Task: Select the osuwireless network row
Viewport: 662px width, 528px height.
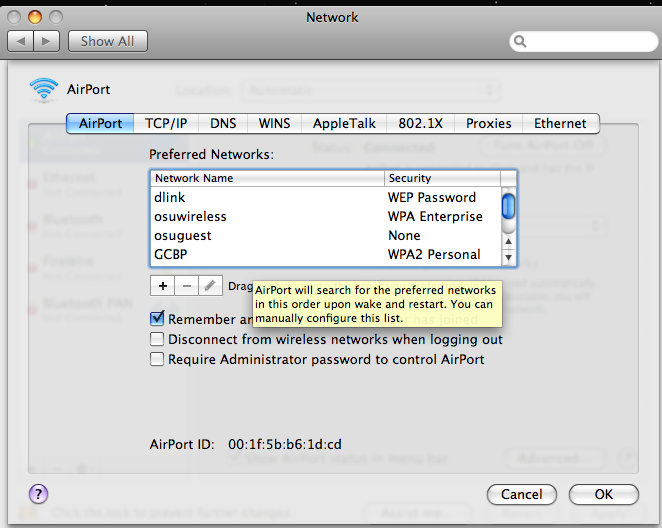Action: (x=326, y=217)
